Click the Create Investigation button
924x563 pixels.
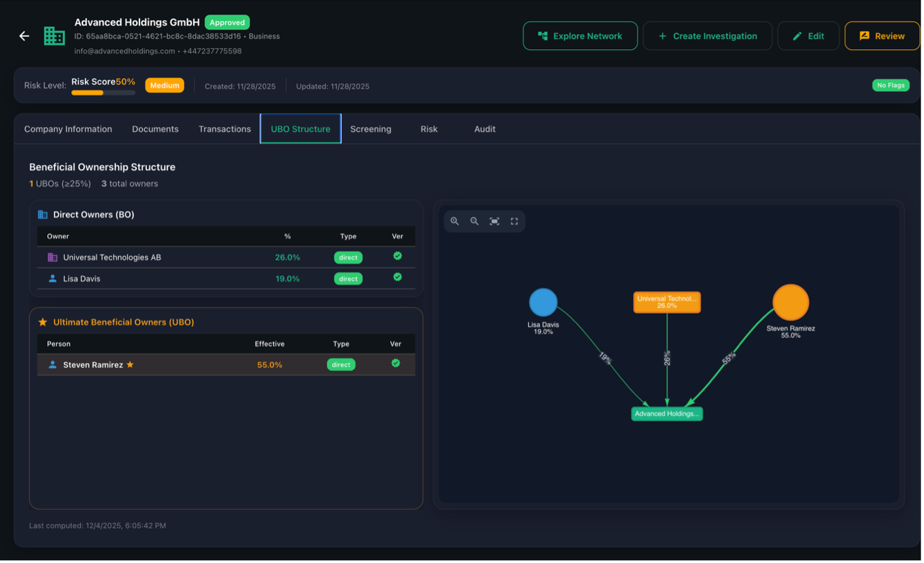[707, 36]
